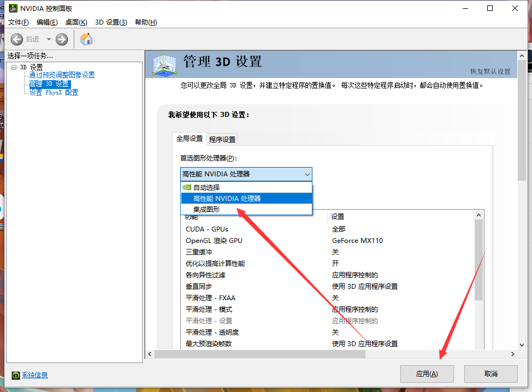
Task: Select the 垂直同步 setting row
Action: coord(328,287)
